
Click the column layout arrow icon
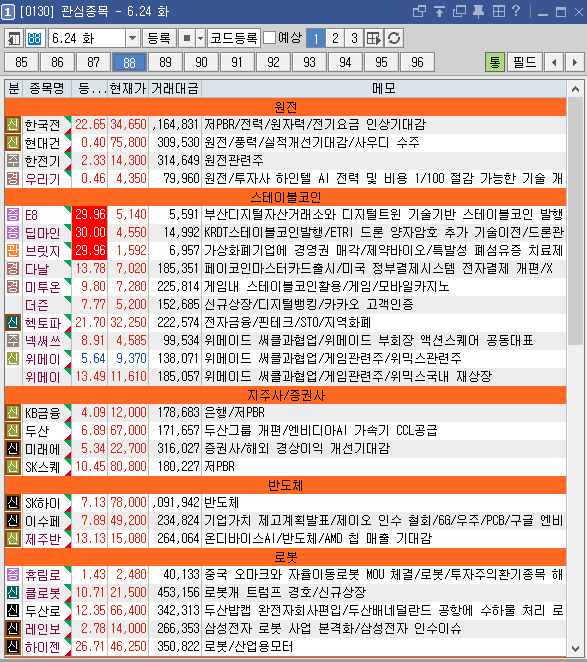pyautogui.click(x=373, y=38)
